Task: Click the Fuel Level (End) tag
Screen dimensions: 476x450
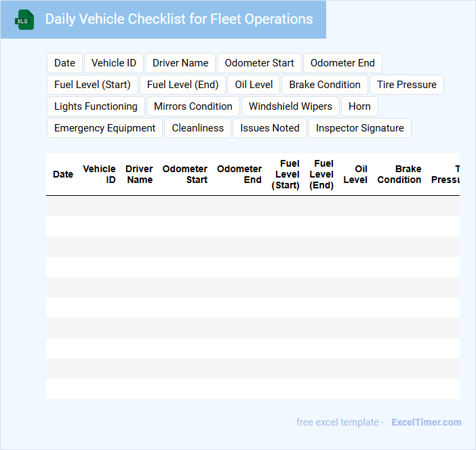Action: point(182,85)
